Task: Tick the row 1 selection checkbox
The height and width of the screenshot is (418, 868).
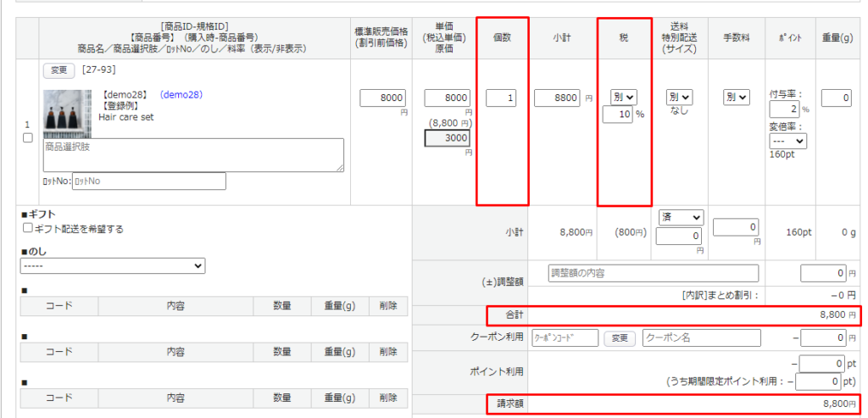Action: click(28, 138)
